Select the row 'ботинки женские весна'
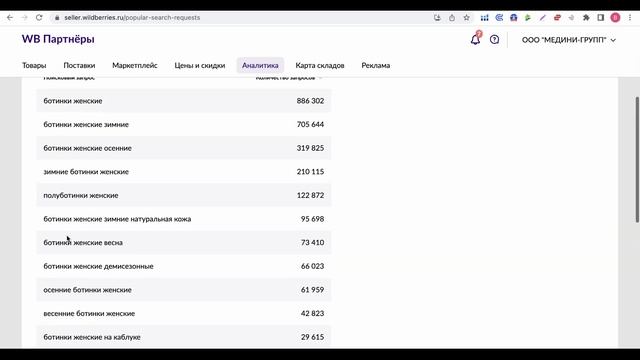The height and width of the screenshot is (360, 640). click(184, 242)
